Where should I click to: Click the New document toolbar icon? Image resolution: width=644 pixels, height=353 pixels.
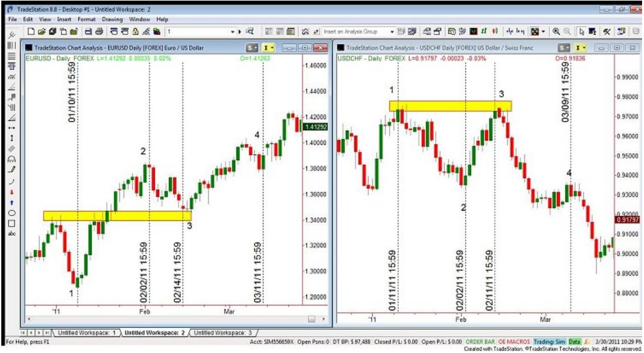tap(31, 31)
